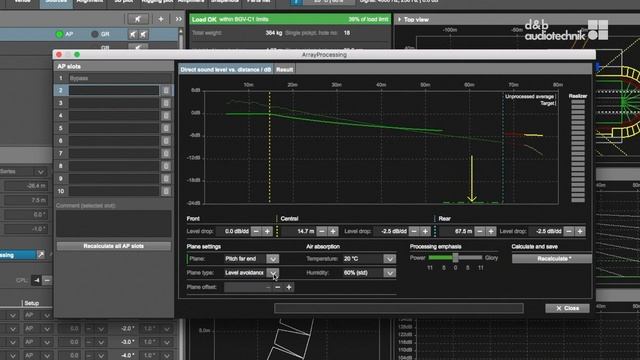The height and width of the screenshot is (360, 640).
Task: Open the Temperature dropdown showing 20 °C
Action: tap(389, 259)
